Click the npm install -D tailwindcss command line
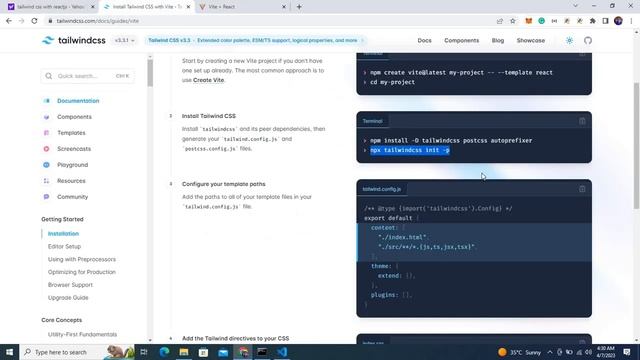 [451, 140]
